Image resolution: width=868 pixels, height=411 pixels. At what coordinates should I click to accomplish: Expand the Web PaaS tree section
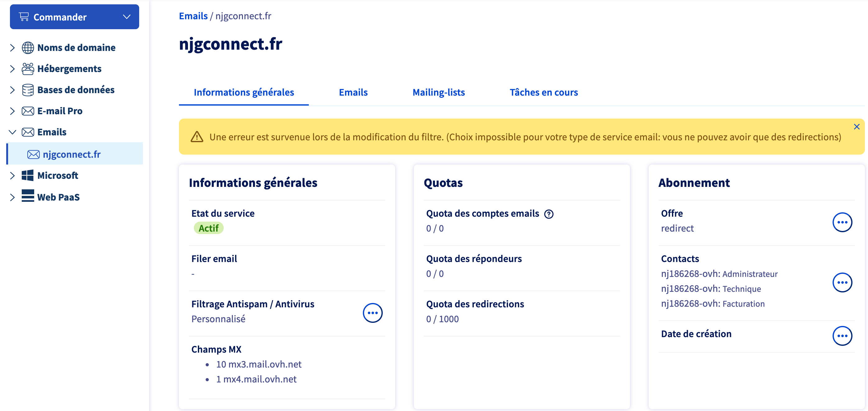tap(12, 197)
